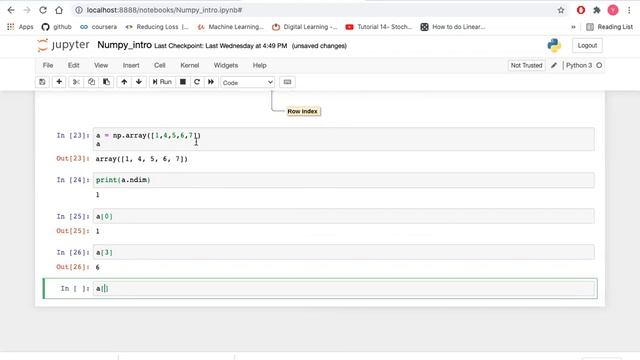Copy selected cells icon

(91, 82)
